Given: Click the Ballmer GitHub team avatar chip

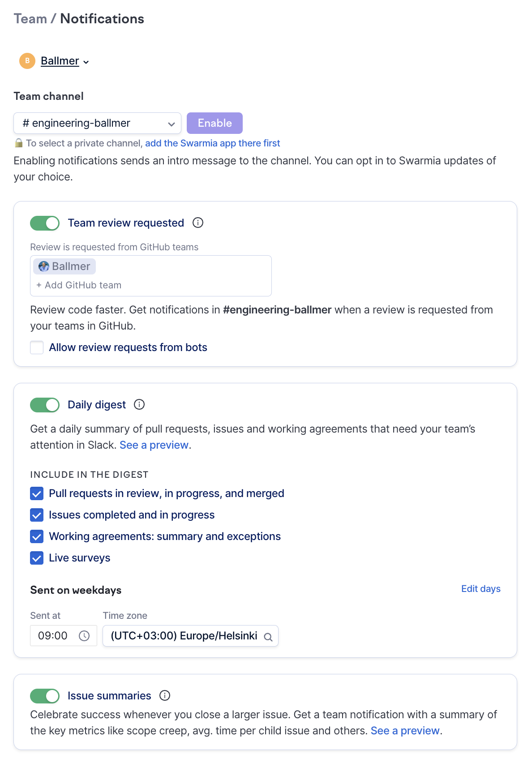Looking at the screenshot, I should coord(64,266).
